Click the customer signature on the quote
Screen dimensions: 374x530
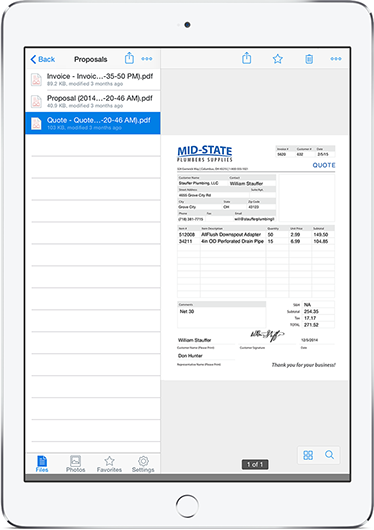click(x=267, y=335)
